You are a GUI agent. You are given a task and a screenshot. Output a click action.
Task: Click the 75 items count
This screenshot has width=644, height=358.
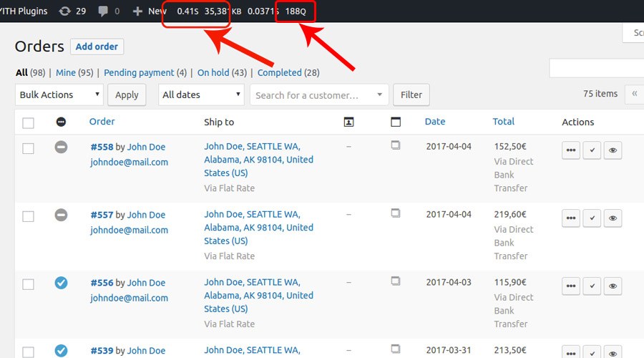click(x=600, y=94)
